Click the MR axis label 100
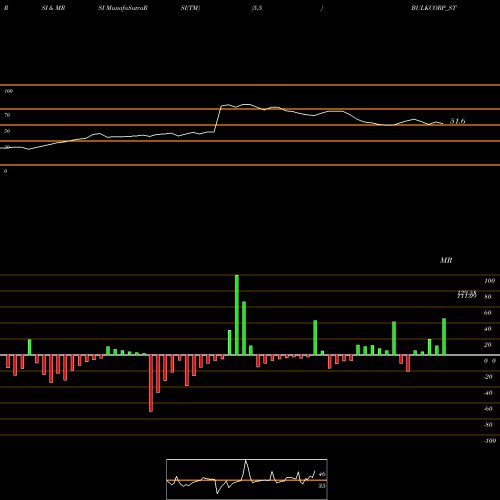The height and width of the screenshot is (500, 500). point(490,281)
